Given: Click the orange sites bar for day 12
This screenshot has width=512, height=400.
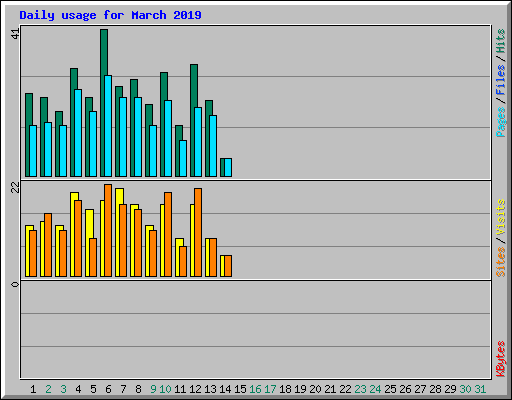Looking at the screenshot, I should [198, 232].
